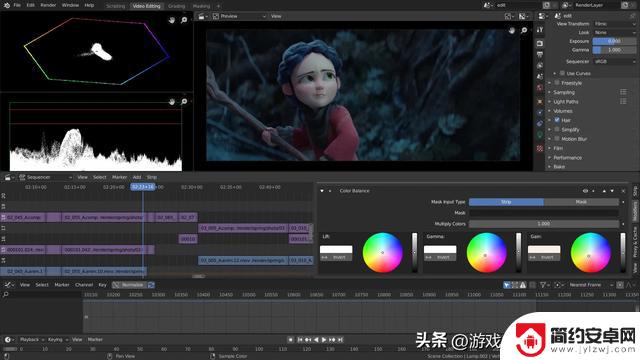Click the play button in timeline controls
640x360 pixels.
324,340
